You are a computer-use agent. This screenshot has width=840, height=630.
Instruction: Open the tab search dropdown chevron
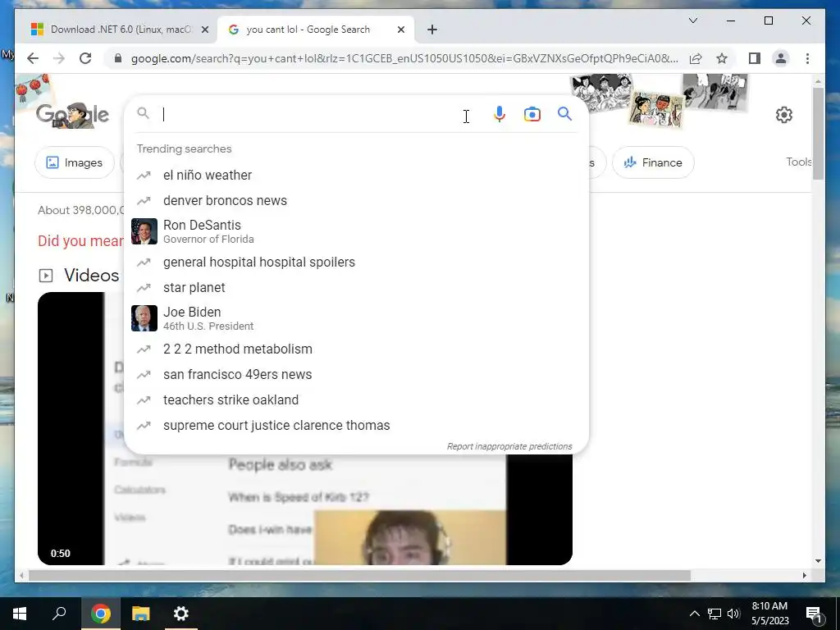pyautogui.click(x=692, y=21)
